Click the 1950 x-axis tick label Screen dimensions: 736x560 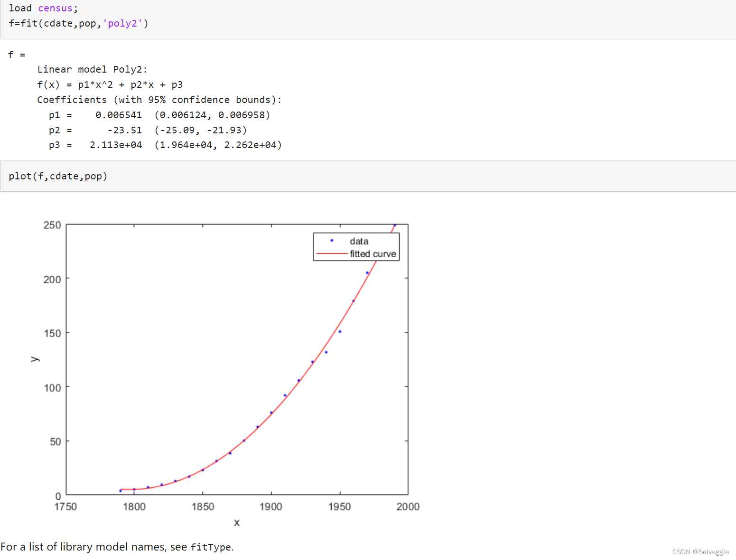340,506
